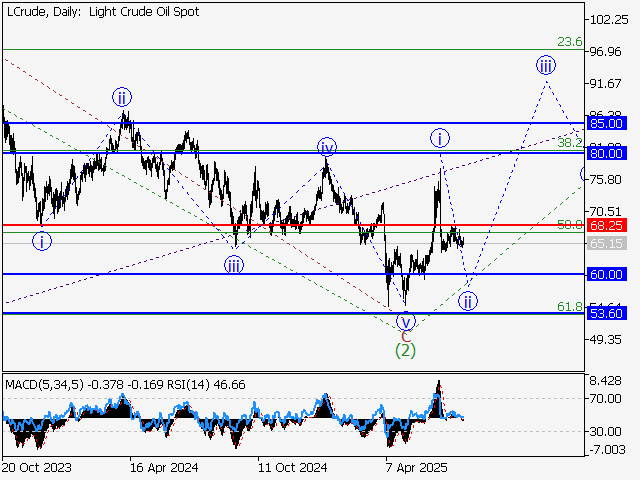Viewport: 640px width, 480px height.
Task: Select circled wave ii label below 60.00 line
Action: [x=467, y=300]
